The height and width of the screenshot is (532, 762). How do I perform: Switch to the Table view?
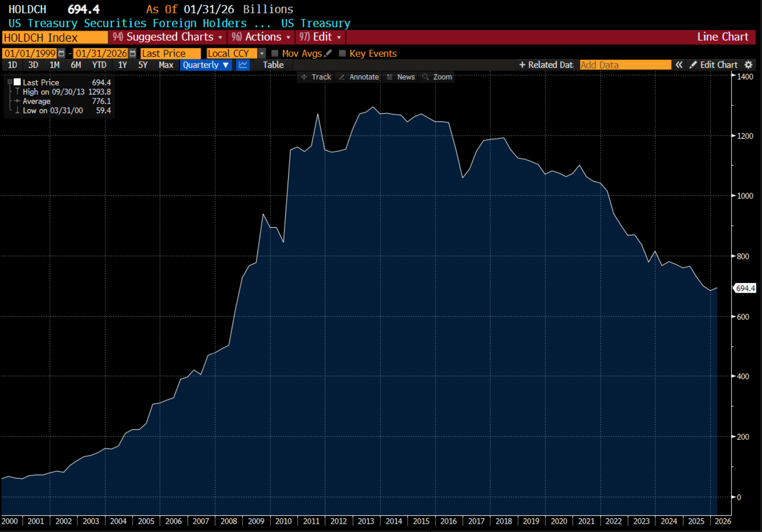(273, 65)
